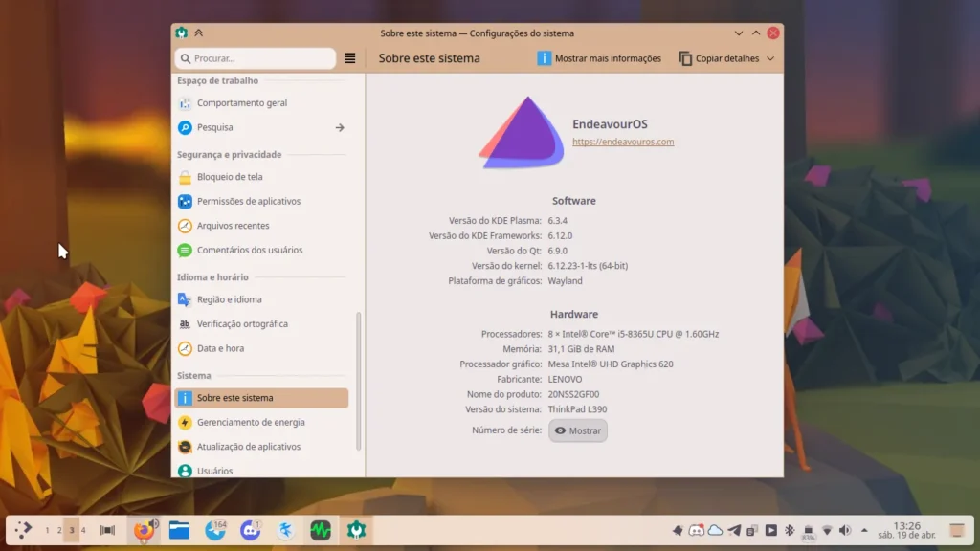Open the volume control tray icon
This screenshot has width=980, height=551.
[845, 530]
